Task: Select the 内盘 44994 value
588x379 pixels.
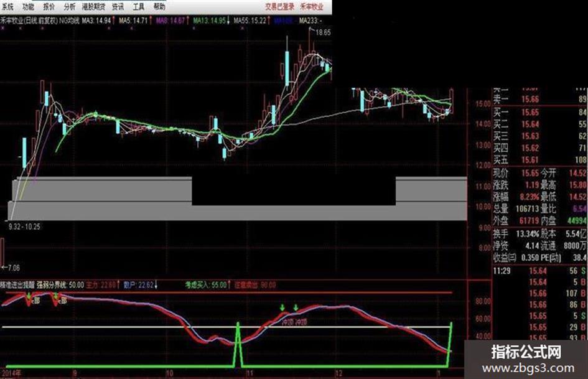Action: (577, 221)
